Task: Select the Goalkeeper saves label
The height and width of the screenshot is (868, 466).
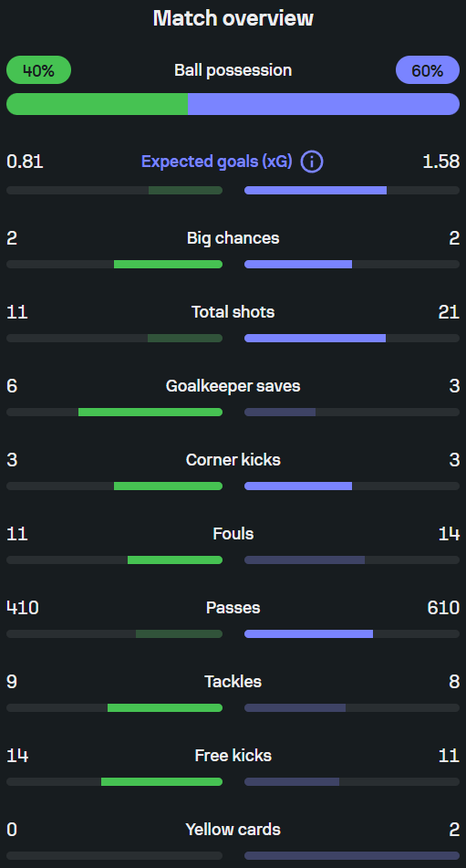Action: [233, 386]
